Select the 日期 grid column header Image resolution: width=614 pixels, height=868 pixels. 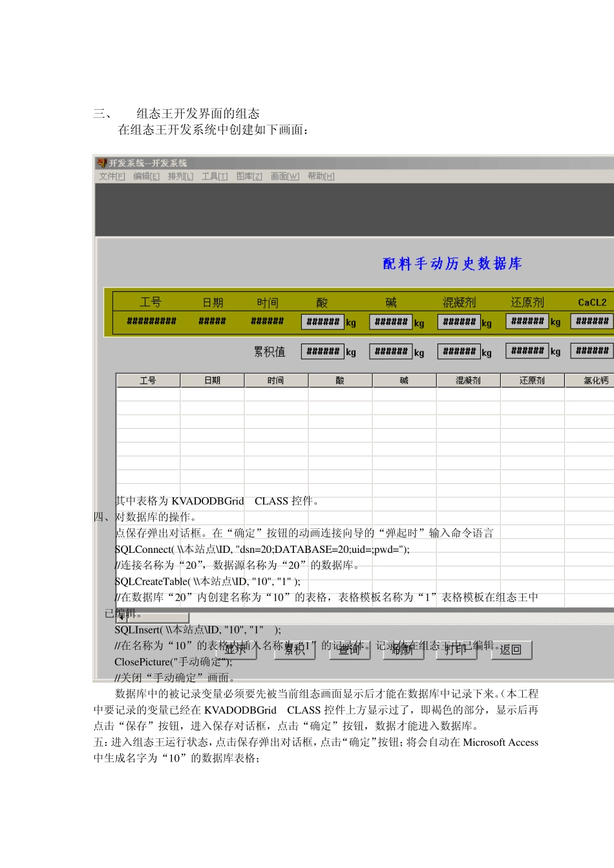coord(212,380)
